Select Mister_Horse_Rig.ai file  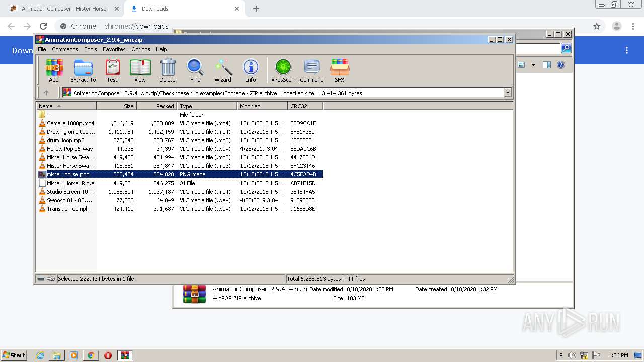tap(180, 183)
